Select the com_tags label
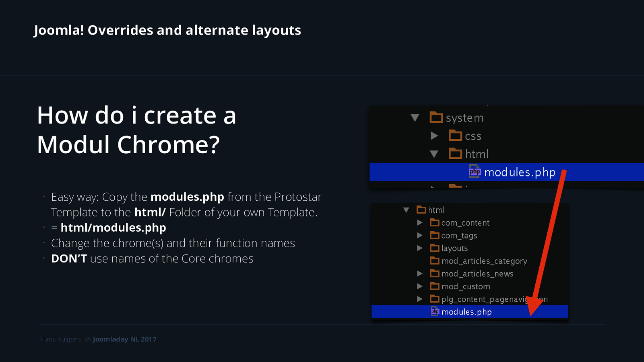Viewport: 644px width, 362px height. [459, 236]
